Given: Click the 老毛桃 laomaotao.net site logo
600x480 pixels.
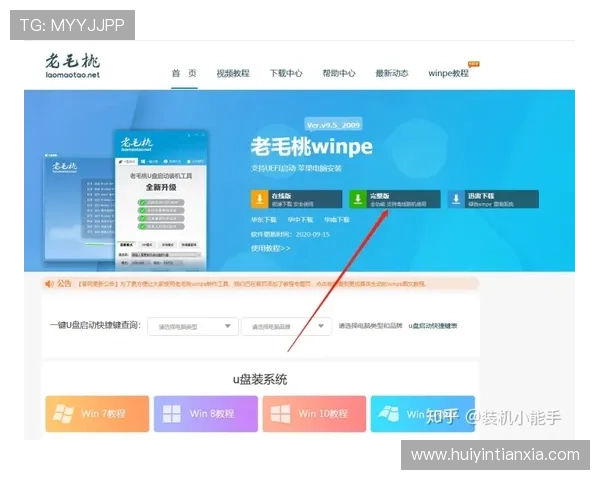Looking at the screenshot, I should pyautogui.click(x=73, y=65).
